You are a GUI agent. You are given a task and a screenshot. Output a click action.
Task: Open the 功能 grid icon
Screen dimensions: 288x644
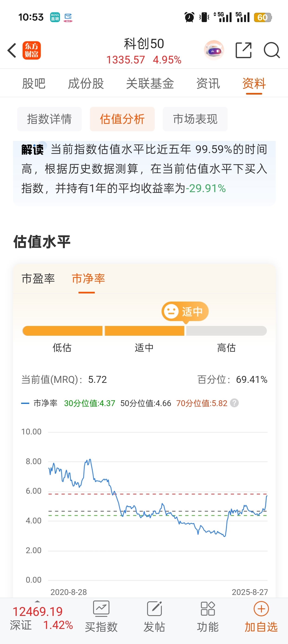click(208, 609)
